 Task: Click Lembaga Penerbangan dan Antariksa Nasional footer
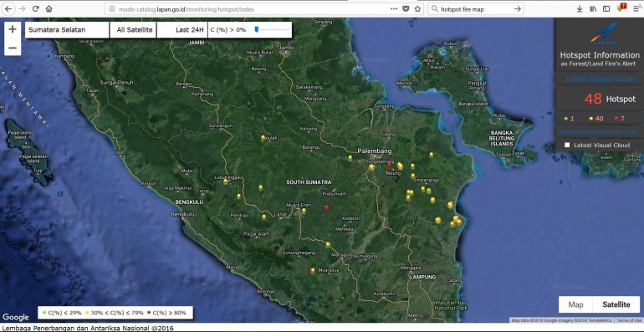87,328
